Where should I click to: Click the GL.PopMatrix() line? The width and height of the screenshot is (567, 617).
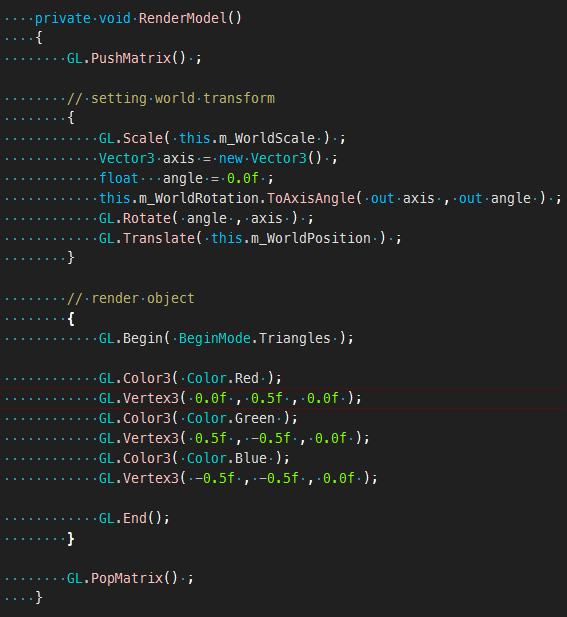(130, 578)
